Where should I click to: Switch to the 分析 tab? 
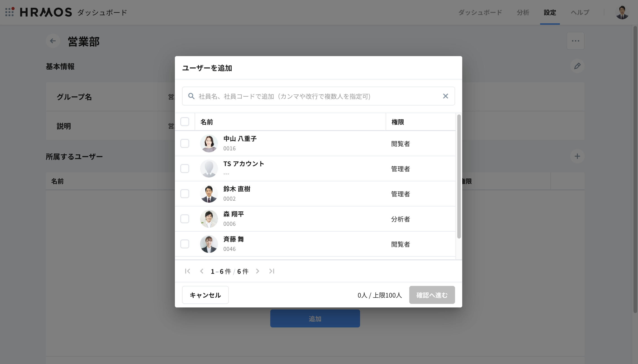click(523, 12)
